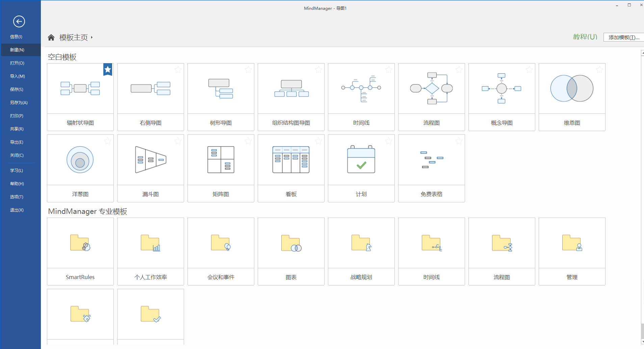Open the 免费表格 template
The width and height of the screenshot is (644, 349).
(432, 168)
